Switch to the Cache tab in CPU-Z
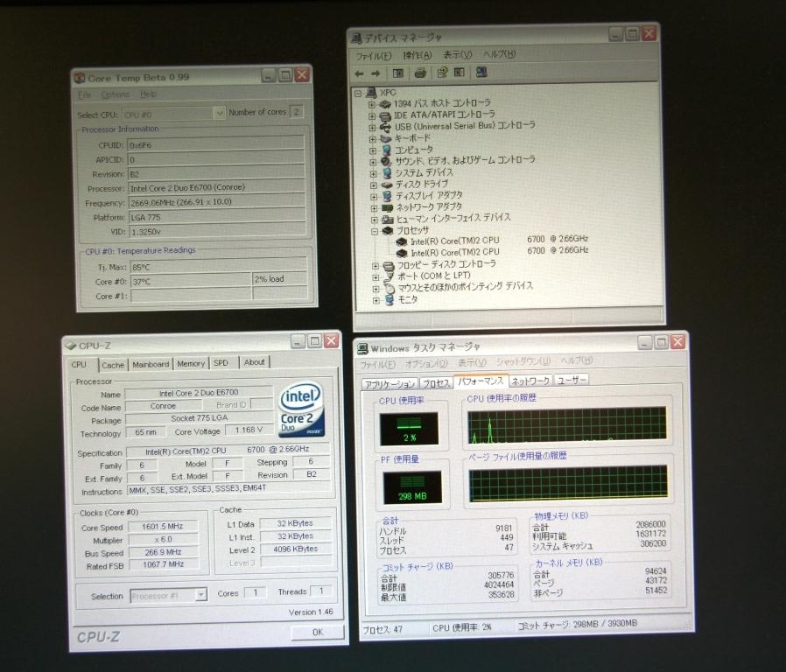This screenshot has width=786, height=672. tap(113, 365)
